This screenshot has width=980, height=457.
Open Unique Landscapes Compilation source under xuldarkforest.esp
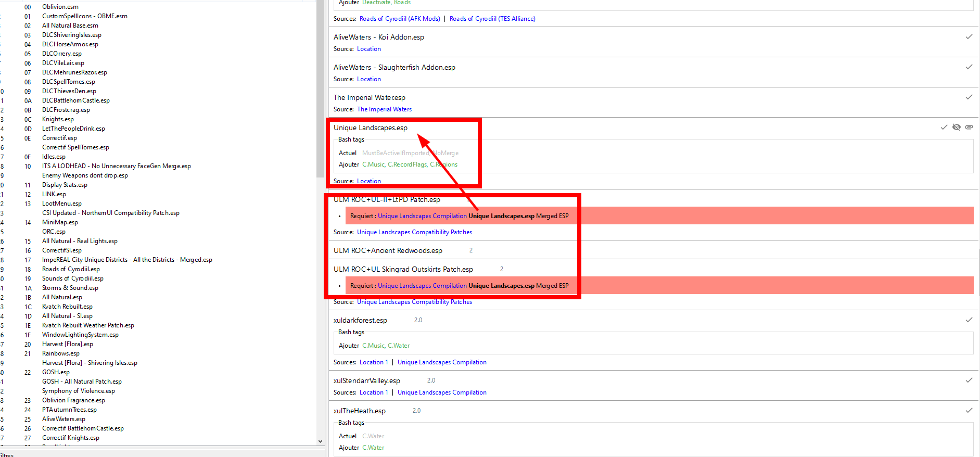coord(442,362)
